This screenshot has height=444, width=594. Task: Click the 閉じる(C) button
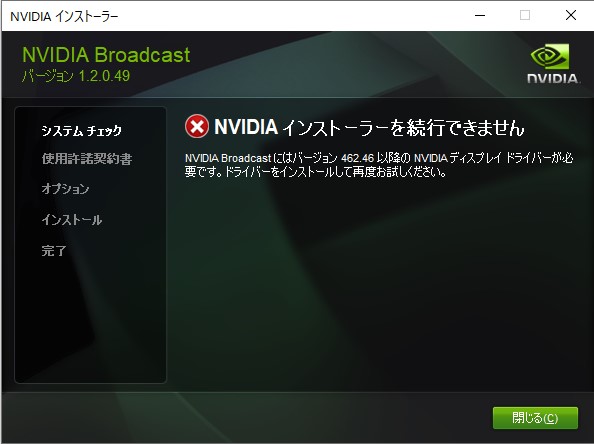tap(535, 418)
